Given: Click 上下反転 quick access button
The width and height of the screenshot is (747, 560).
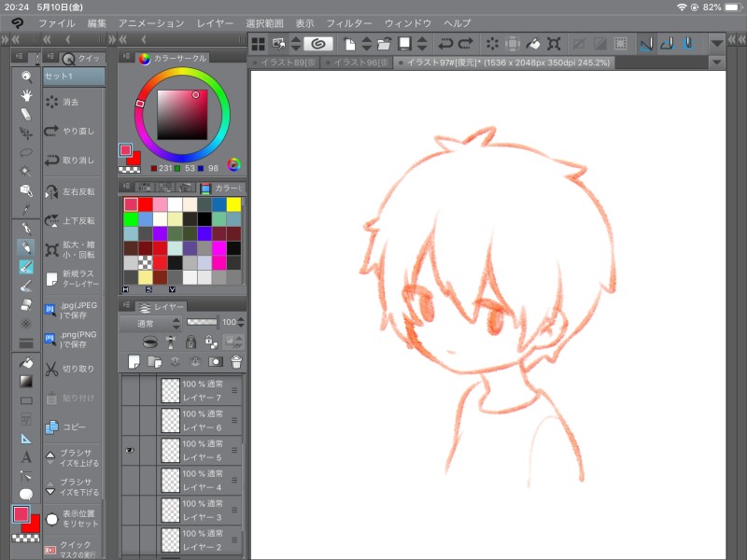Looking at the screenshot, I should [x=72, y=221].
